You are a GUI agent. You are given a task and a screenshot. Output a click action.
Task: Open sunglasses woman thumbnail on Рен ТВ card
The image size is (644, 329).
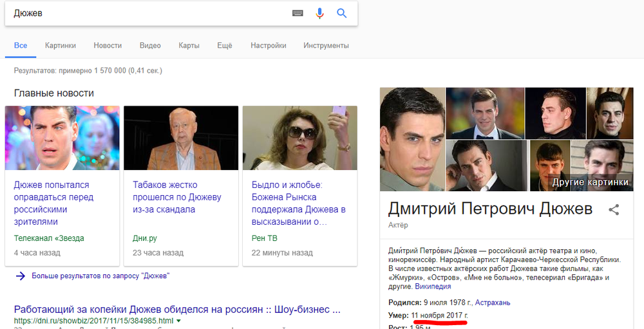tap(300, 138)
